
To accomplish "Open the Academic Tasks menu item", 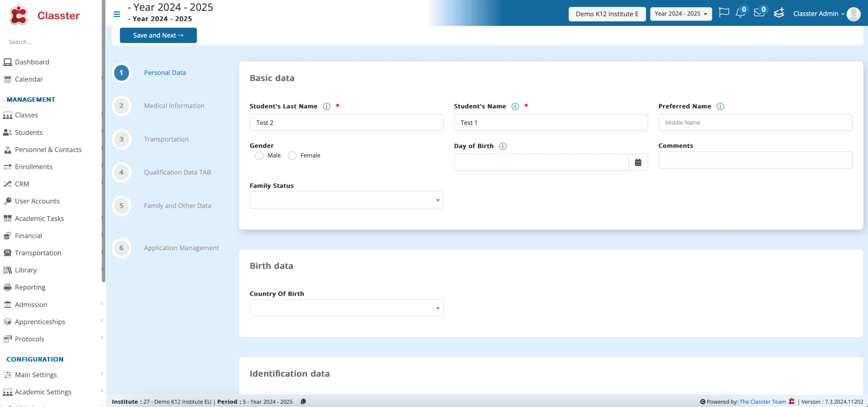I will pyautogui.click(x=39, y=218).
